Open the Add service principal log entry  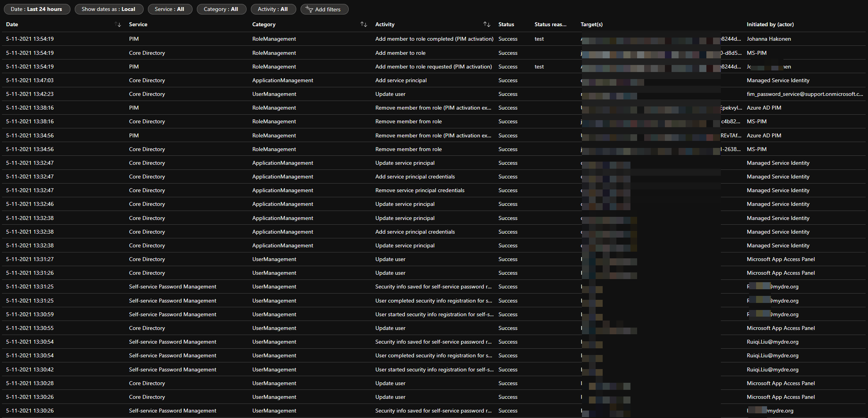401,80
